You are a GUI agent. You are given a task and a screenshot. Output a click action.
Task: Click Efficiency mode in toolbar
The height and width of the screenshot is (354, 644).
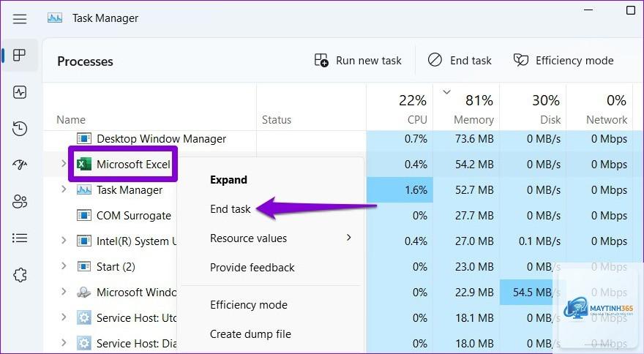pyautogui.click(x=563, y=61)
